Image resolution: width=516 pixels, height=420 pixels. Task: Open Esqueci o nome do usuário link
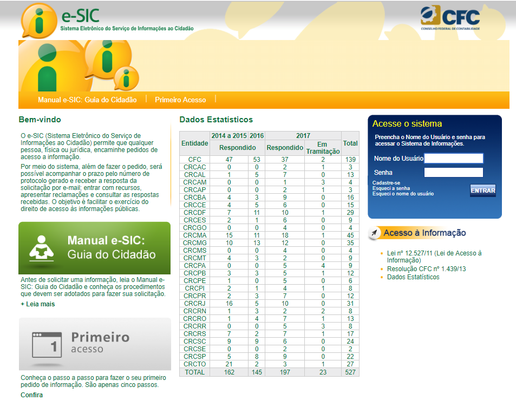click(403, 194)
